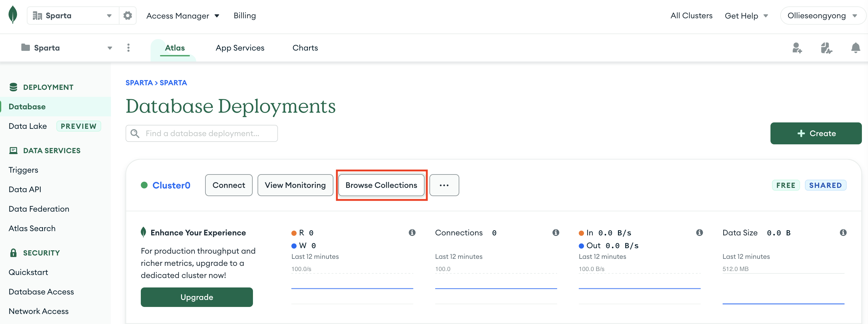
Task: Switch to the App Services tab
Action: click(x=240, y=48)
